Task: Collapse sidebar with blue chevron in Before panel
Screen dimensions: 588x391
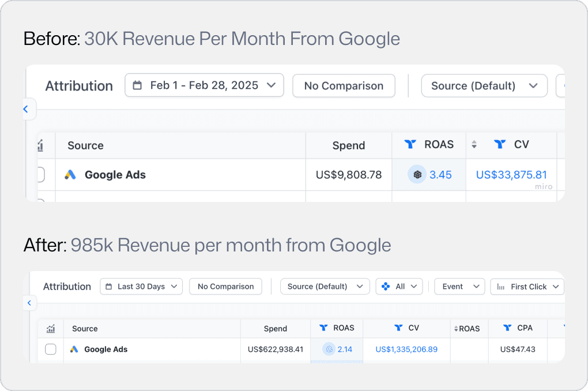Action: coord(26,109)
